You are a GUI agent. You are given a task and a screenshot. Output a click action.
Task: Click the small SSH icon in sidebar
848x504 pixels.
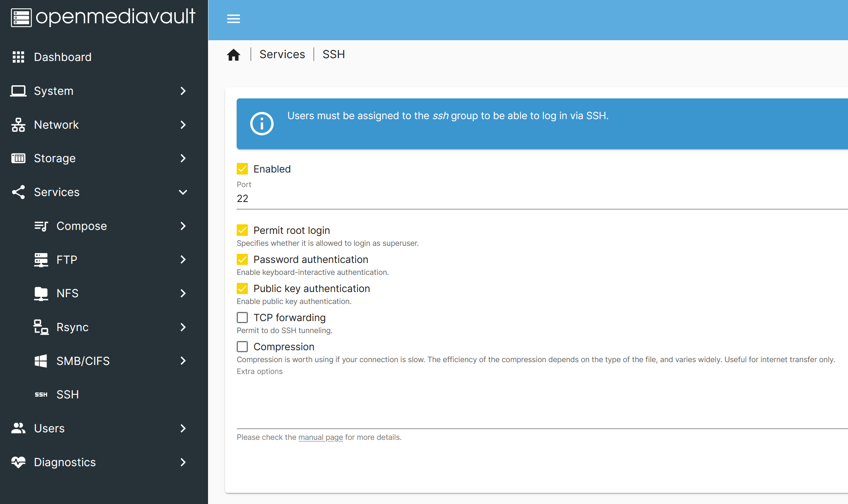tap(41, 394)
